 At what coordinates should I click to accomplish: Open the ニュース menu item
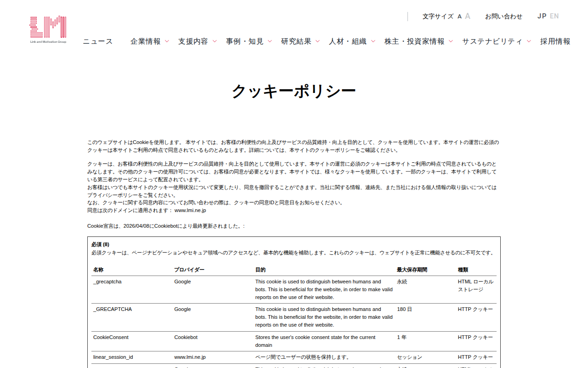click(x=98, y=41)
